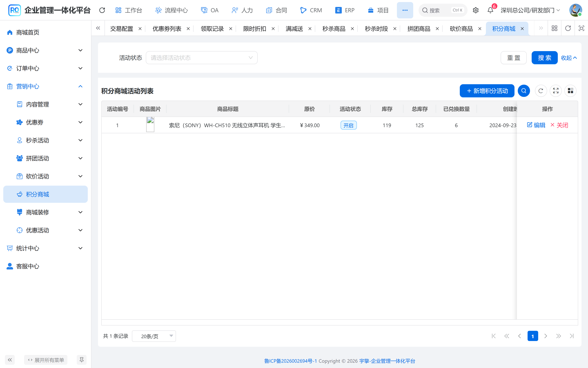This screenshot has width=588, height=368.
Task: Click the 新增积分活动 button
Action: click(x=487, y=91)
